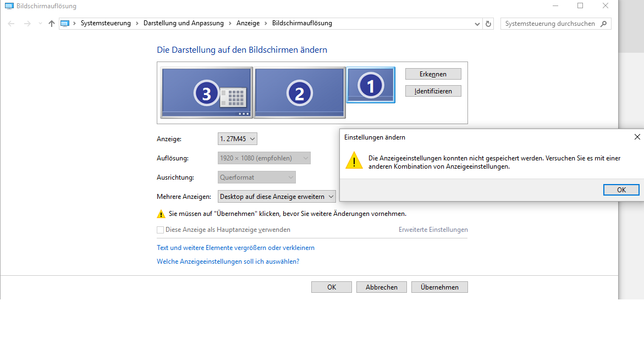Open recent locations dropdown arrow
This screenshot has height=356, width=644.
40,24
